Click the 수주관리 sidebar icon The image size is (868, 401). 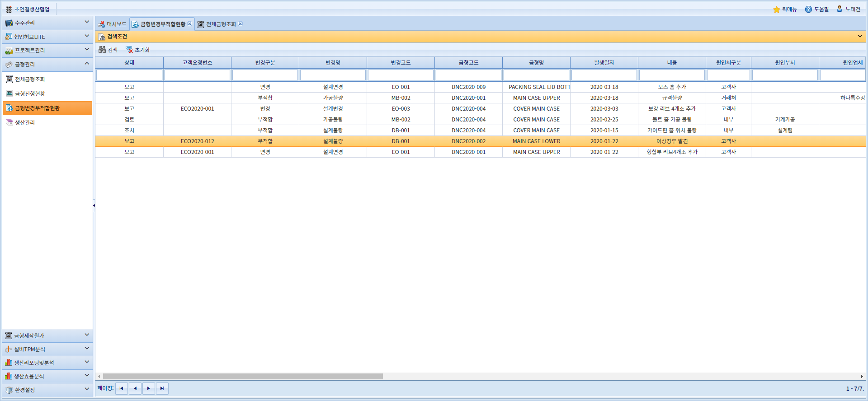9,23
